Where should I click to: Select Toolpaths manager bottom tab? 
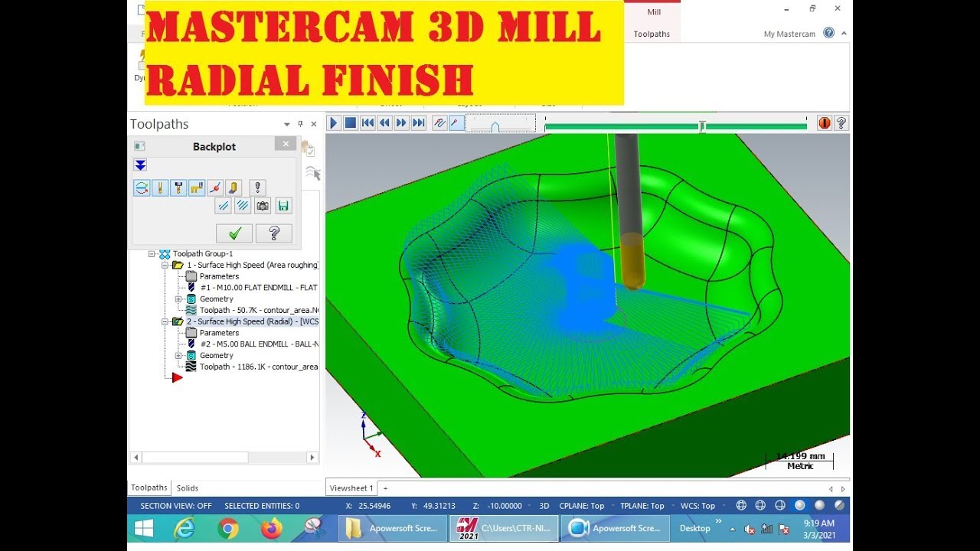tap(149, 487)
